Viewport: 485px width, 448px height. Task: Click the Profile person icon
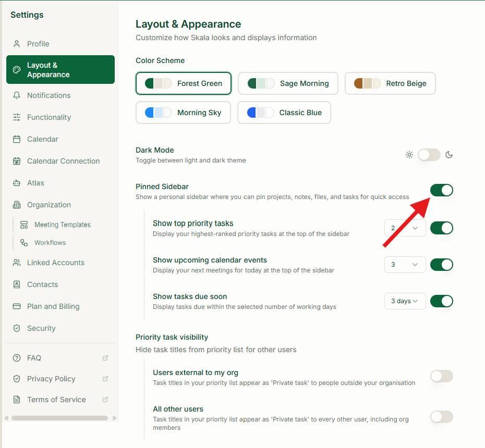click(x=17, y=44)
